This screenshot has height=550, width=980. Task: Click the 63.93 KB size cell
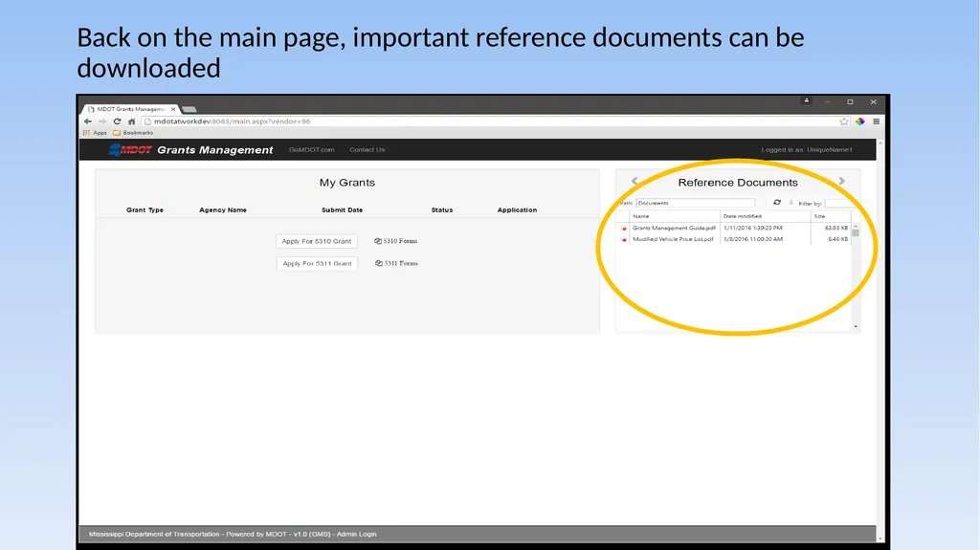835,228
